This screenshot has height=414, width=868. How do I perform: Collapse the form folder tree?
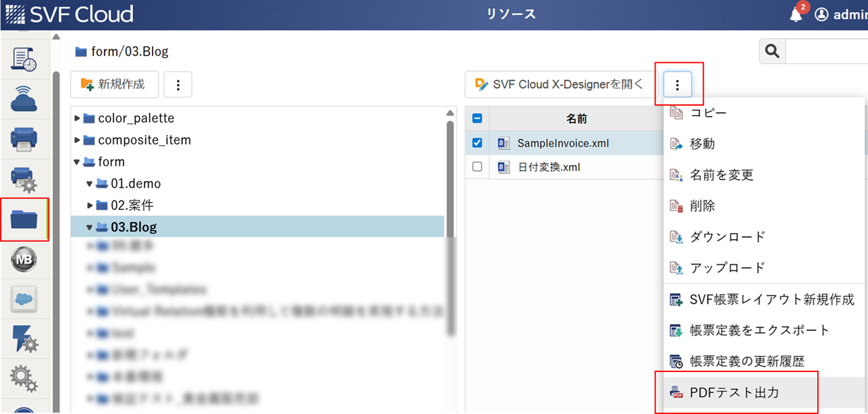pos(77,162)
